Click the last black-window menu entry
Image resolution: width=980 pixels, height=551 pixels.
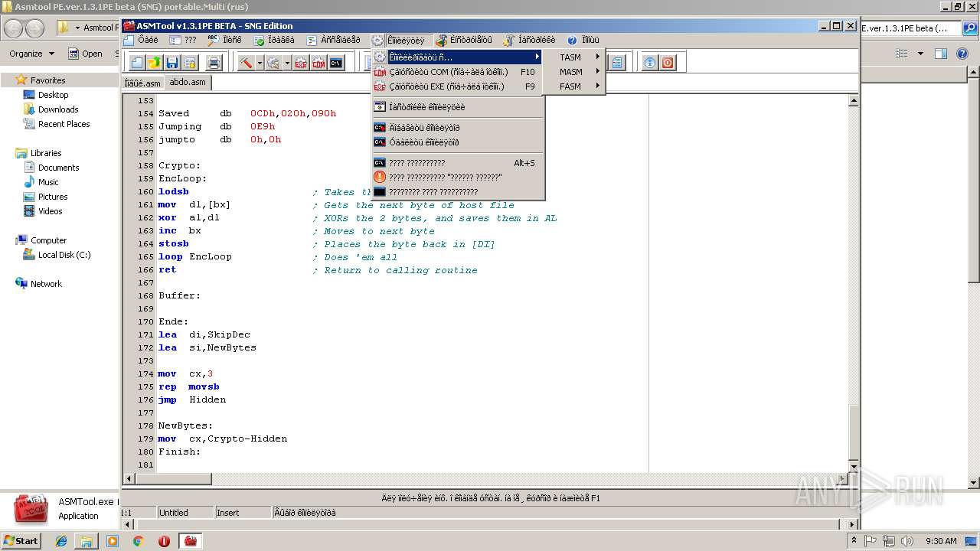pyautogui.click(x=458, y=192)
